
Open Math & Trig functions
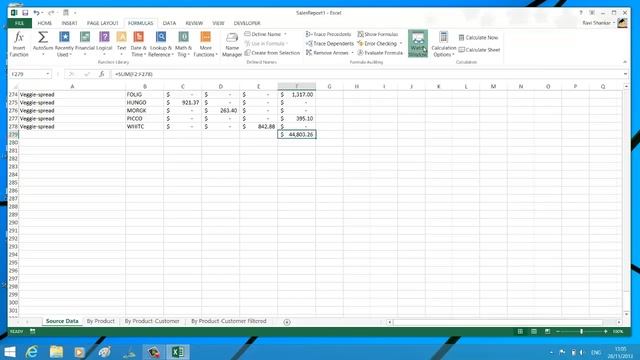(x=183, y=44)
